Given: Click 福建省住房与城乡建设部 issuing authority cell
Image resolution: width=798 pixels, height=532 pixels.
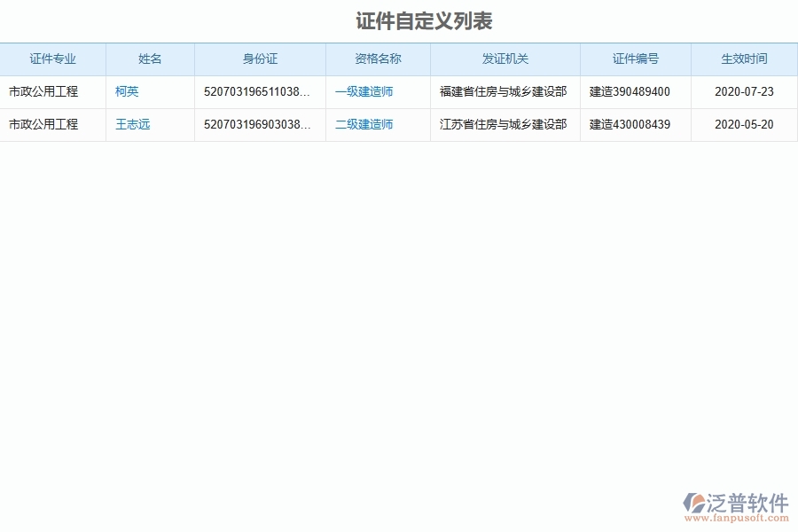Looking at the screenshot, I should tap(501, 91).
